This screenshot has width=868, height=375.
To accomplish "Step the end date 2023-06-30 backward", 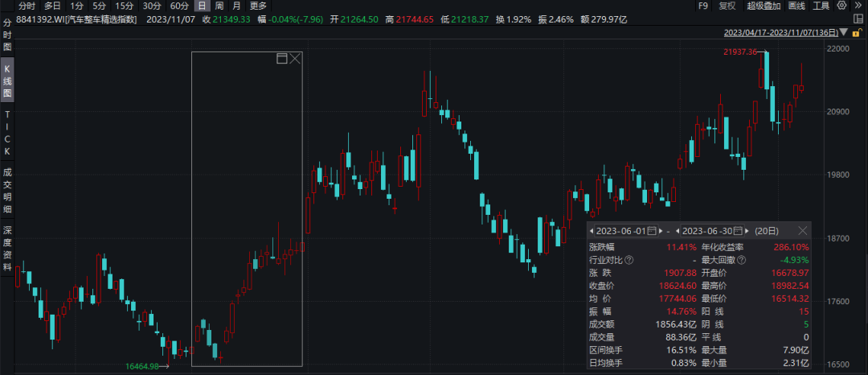I will [x=678, y=230].
